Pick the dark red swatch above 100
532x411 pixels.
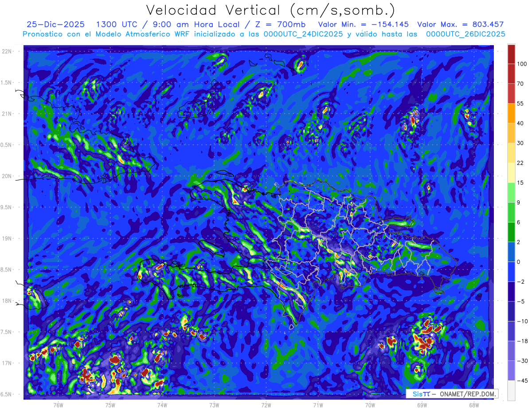[x=512, y=54]
